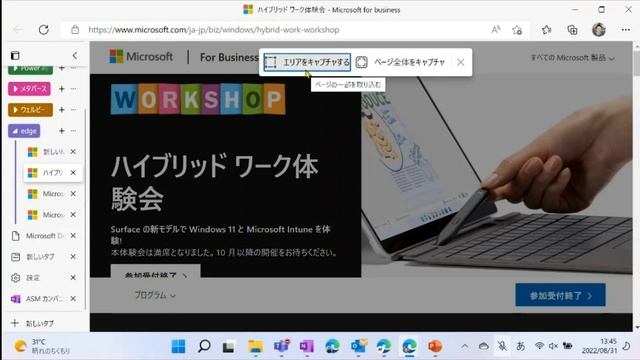Expand the プログラム dropdown
The image size is (640, 360).
[155, 295]
